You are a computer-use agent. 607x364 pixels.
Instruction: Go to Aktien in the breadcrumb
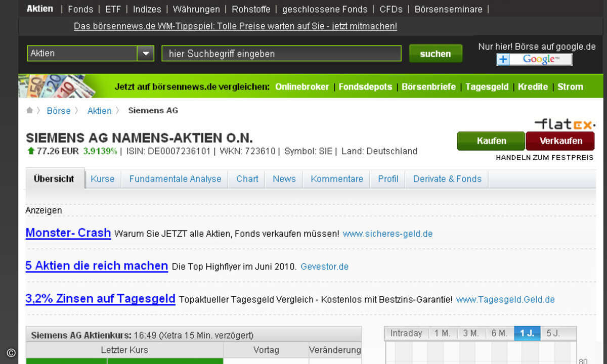tap(99, 111)
